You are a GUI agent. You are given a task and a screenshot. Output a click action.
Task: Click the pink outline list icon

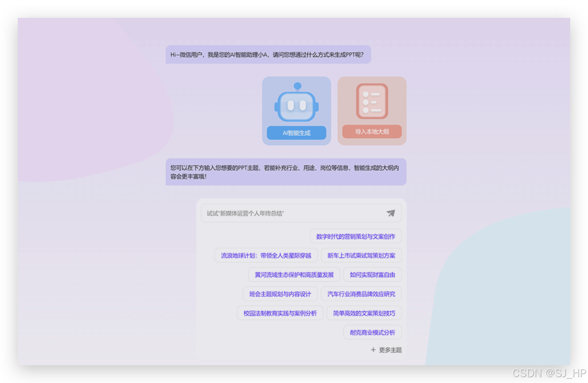372,101
